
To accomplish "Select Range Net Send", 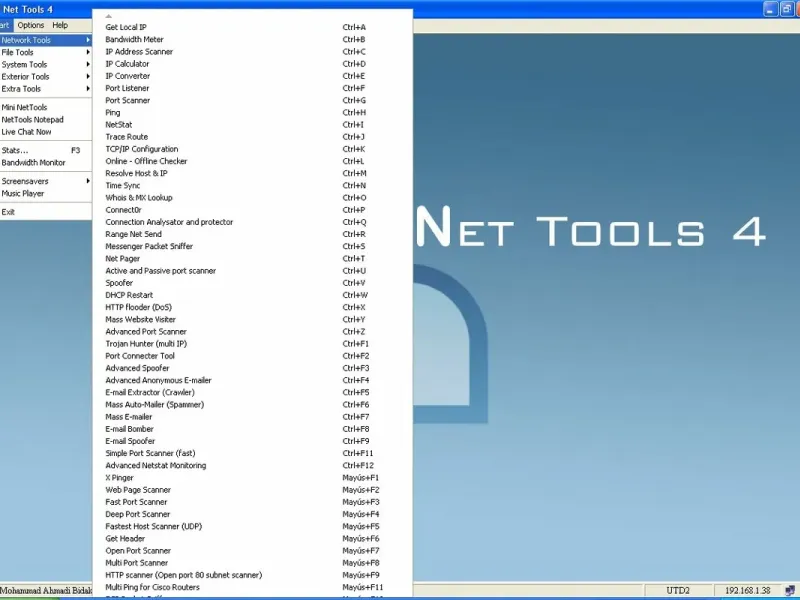I will 252,234.
